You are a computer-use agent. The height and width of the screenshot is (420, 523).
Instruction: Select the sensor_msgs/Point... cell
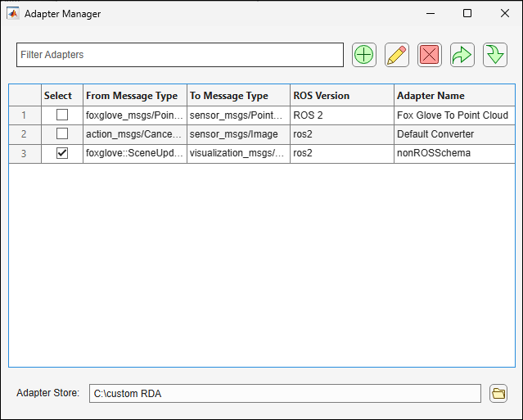[238, 115]
